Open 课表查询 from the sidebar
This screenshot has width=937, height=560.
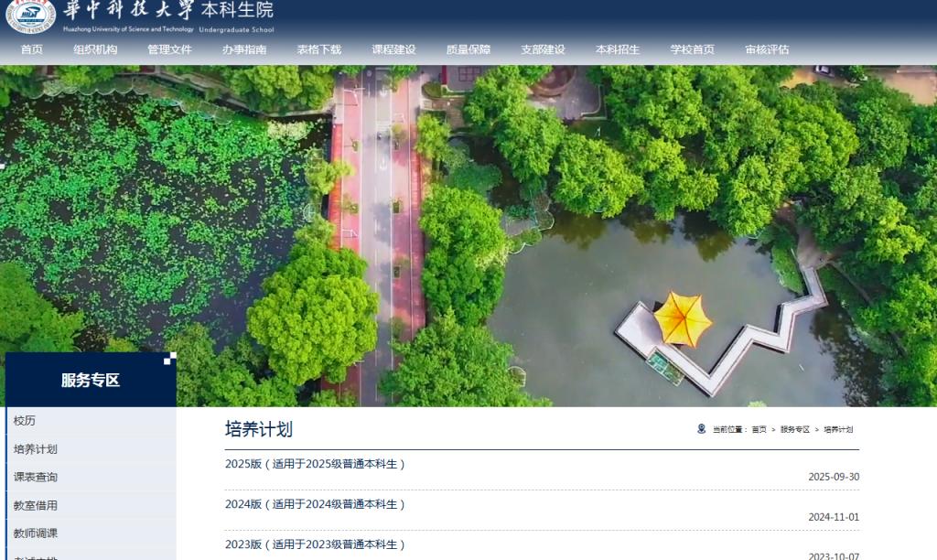[36, 477]
